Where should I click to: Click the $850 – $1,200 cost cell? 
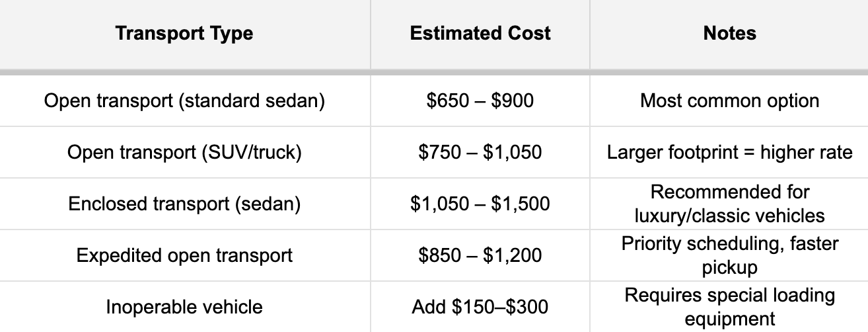(480, 255)
